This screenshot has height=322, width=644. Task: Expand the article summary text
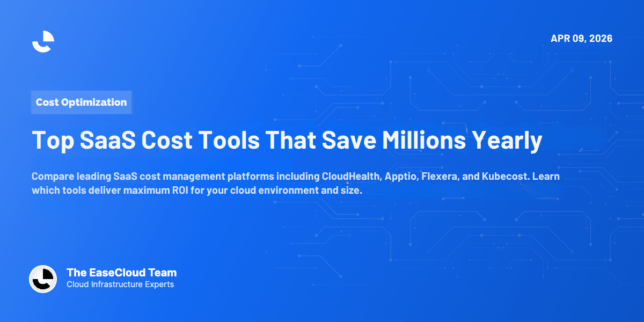tap(296, 183)
